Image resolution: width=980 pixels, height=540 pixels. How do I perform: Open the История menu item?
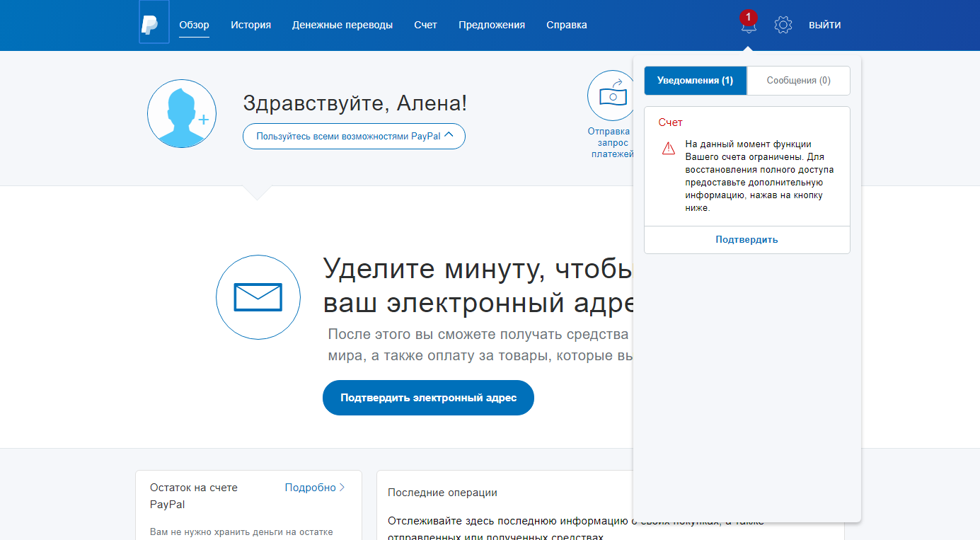[x=250, y=24]
